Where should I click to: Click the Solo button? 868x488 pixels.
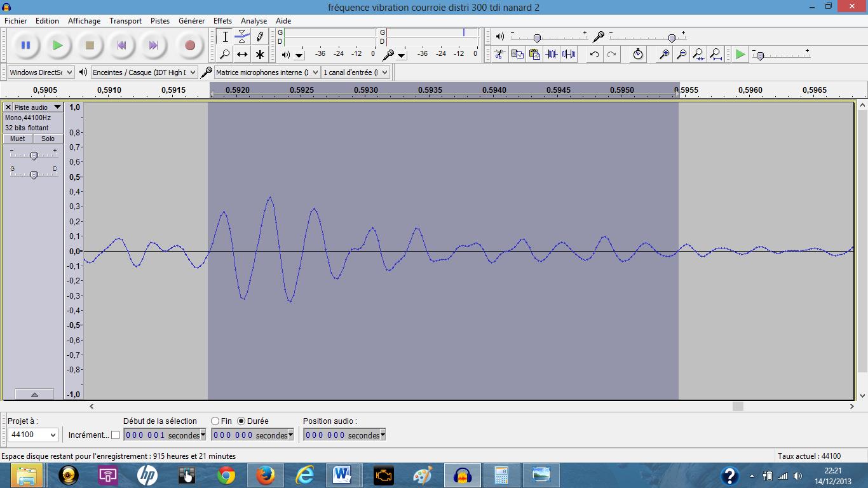[x=48, y=139]
